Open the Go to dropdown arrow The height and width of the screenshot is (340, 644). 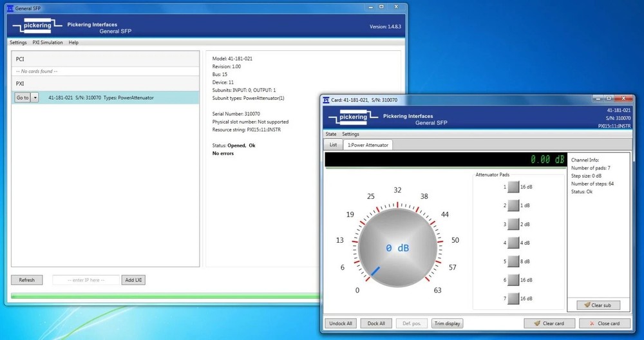35,98
